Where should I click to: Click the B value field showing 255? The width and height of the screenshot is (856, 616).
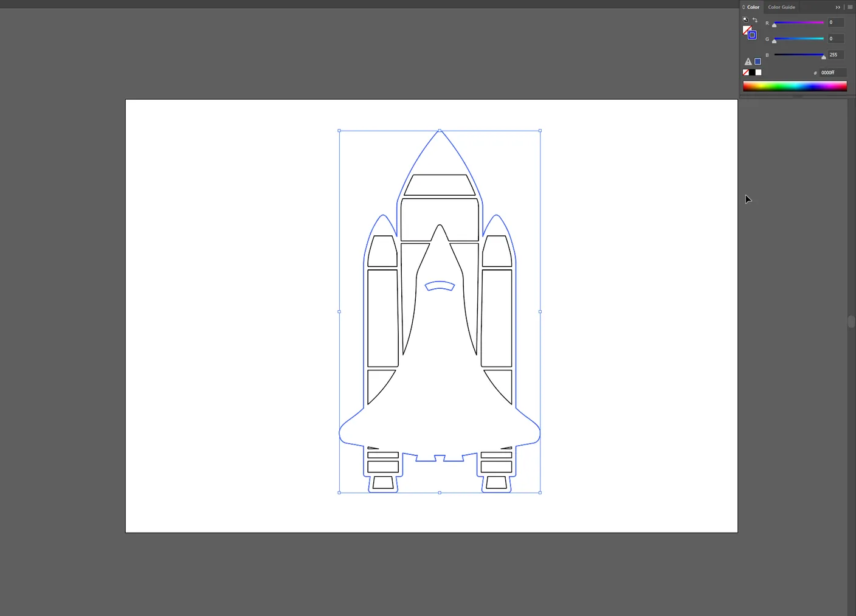(836, 55)
